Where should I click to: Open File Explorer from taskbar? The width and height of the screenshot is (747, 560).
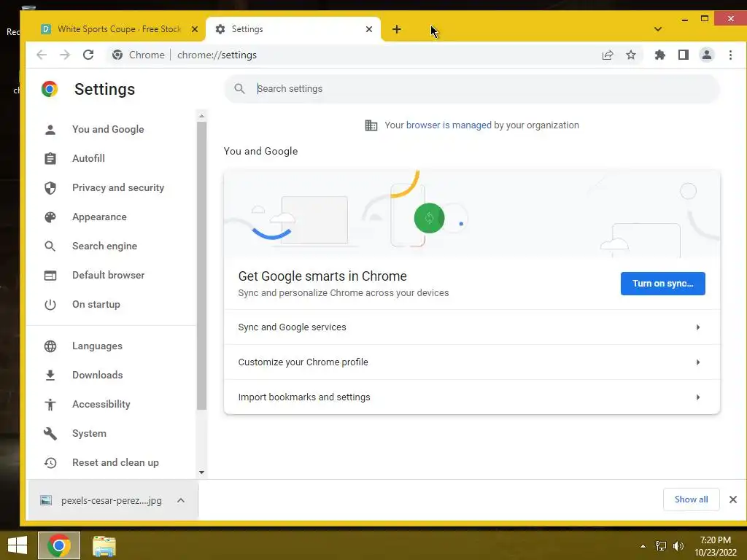click(104, 545)
